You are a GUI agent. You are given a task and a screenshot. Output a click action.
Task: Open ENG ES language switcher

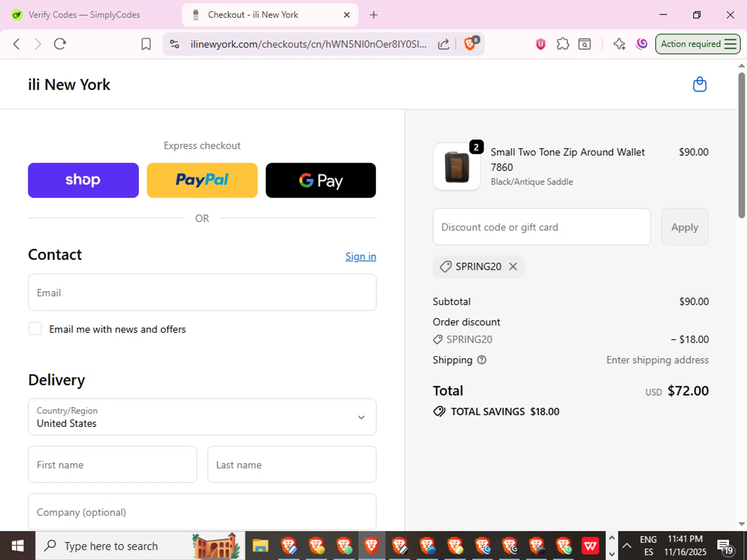(648, 546)
